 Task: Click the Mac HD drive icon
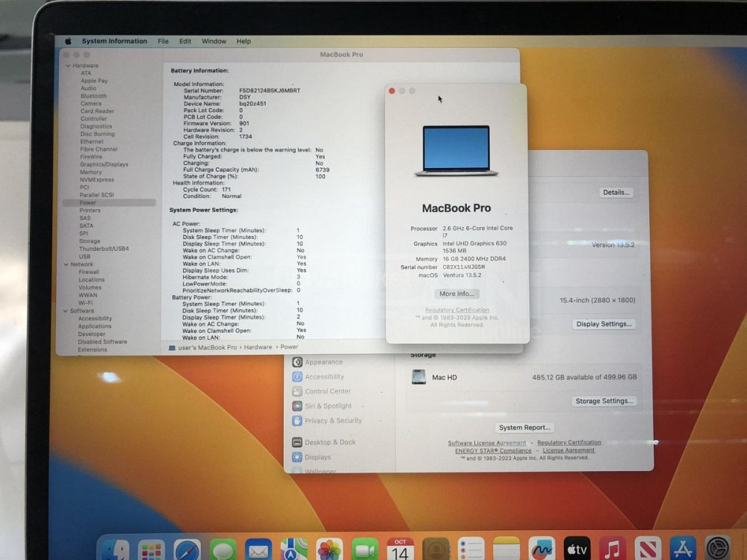(419, 377)
